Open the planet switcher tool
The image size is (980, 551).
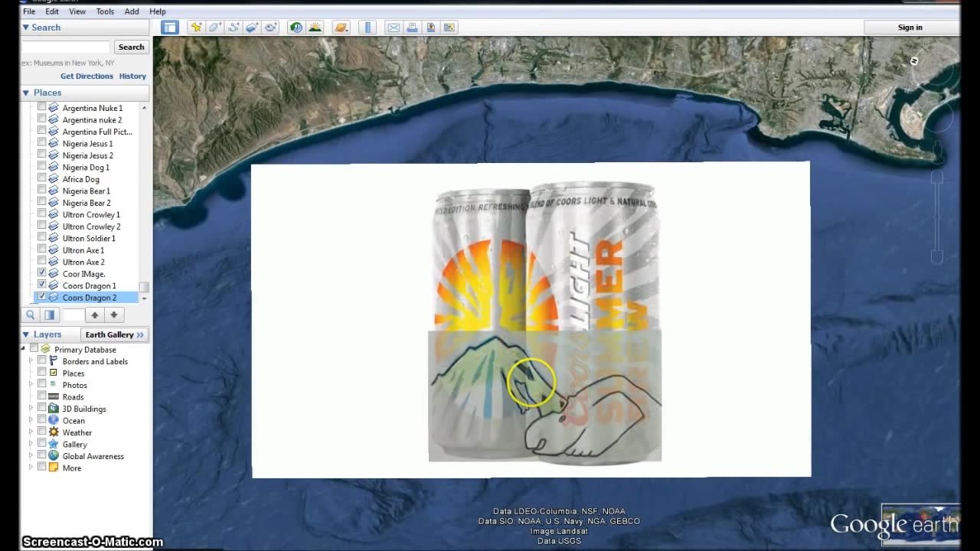click(x=341, y=28)
